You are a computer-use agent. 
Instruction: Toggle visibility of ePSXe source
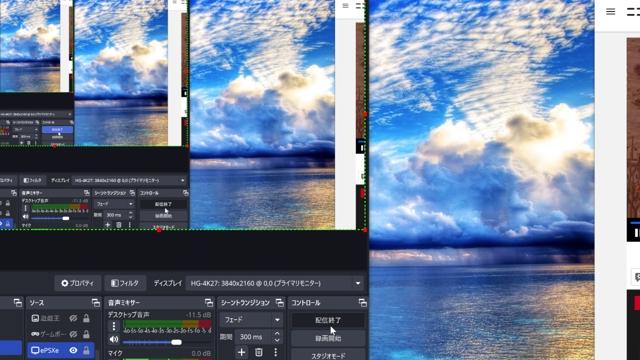coord(73,350)
